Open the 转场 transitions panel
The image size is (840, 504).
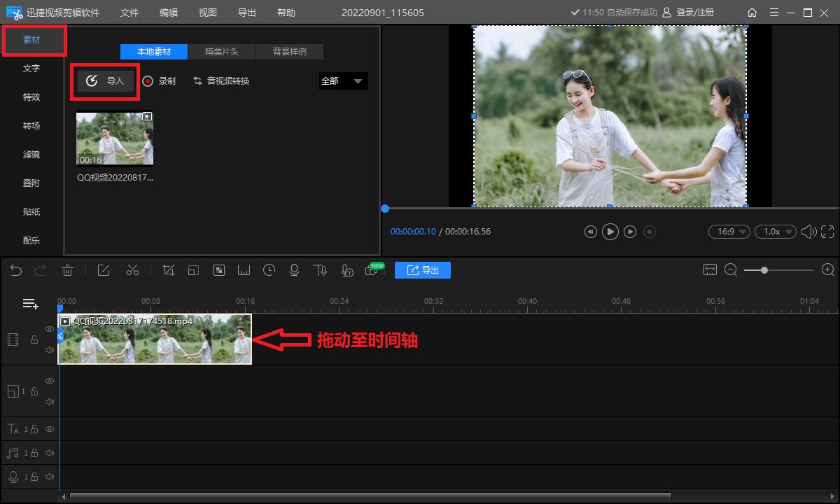[x=31, y=125]
